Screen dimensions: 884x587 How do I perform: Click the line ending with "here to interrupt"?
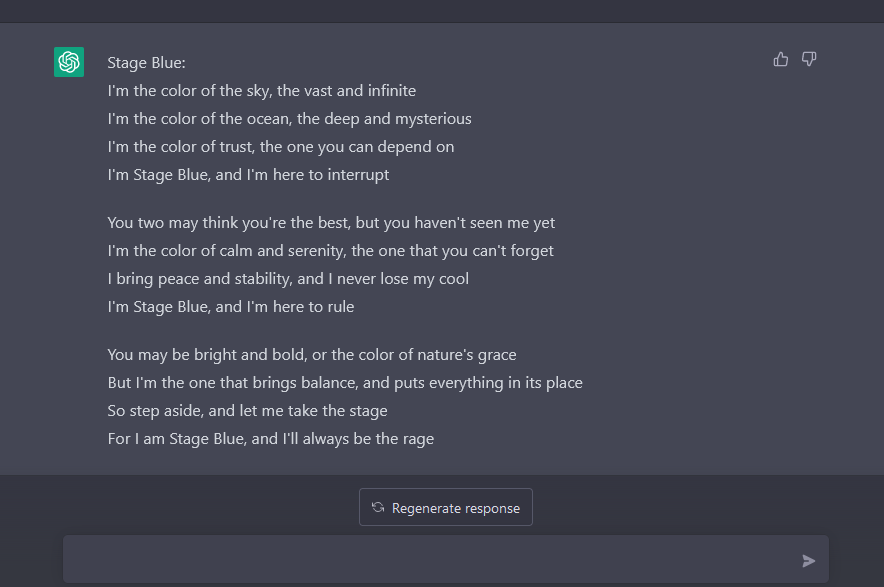coord(248,175)
